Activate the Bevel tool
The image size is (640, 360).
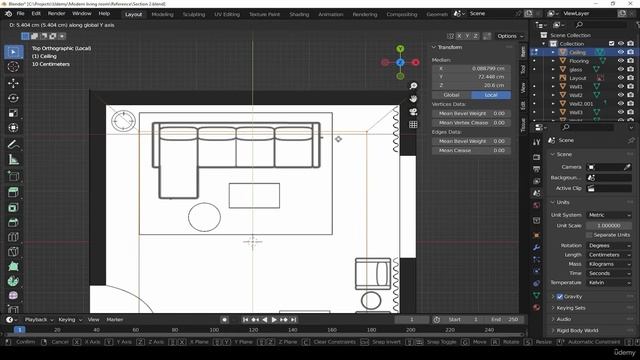pos(13,222)
